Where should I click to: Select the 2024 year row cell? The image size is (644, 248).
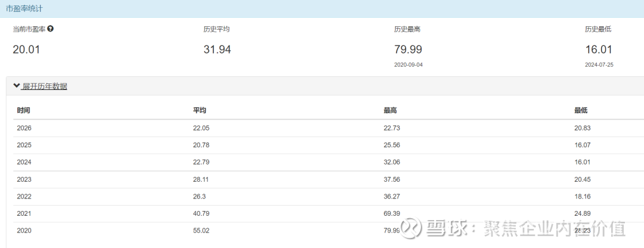click(x=24, y=162)
